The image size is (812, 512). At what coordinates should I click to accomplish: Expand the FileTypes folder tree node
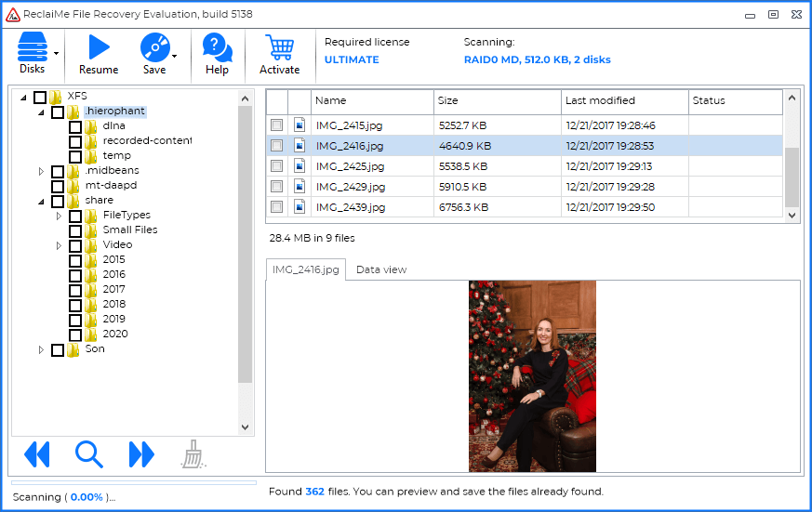tap(59, 216)
